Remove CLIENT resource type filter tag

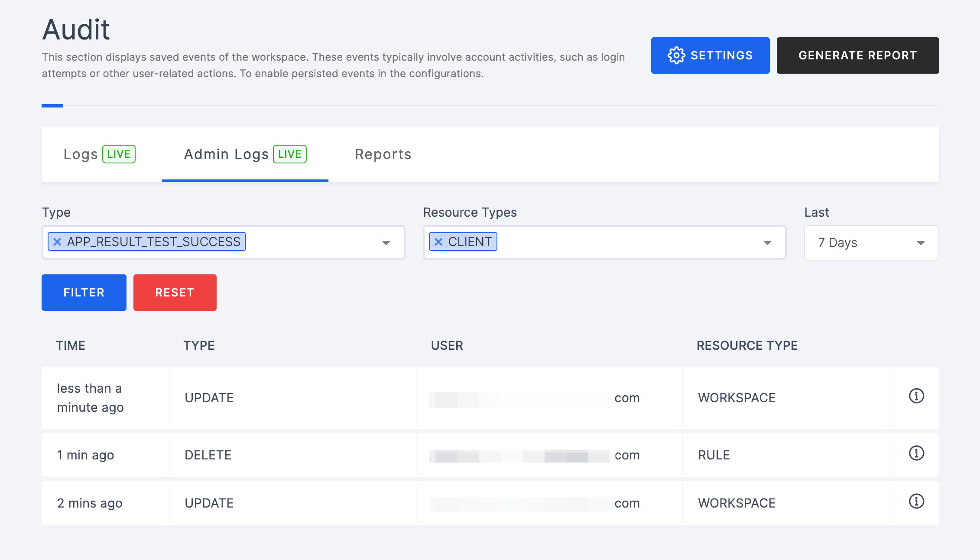(x=438, y=241)
